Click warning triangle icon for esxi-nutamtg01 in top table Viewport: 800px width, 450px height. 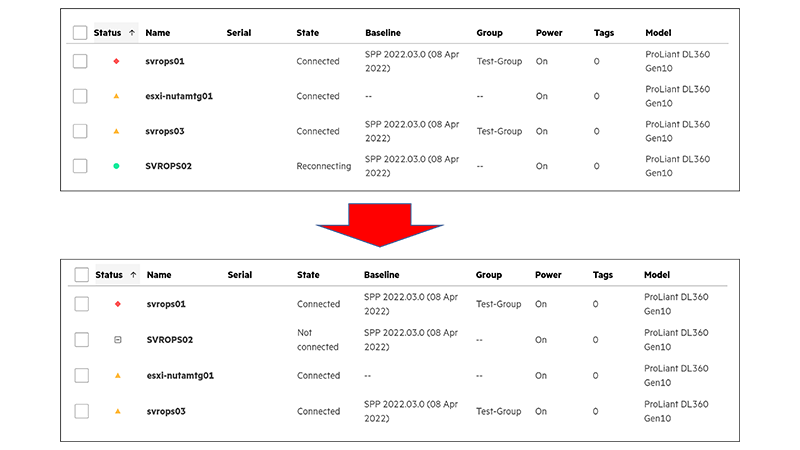pyautogui.click(x=116, y=96)
